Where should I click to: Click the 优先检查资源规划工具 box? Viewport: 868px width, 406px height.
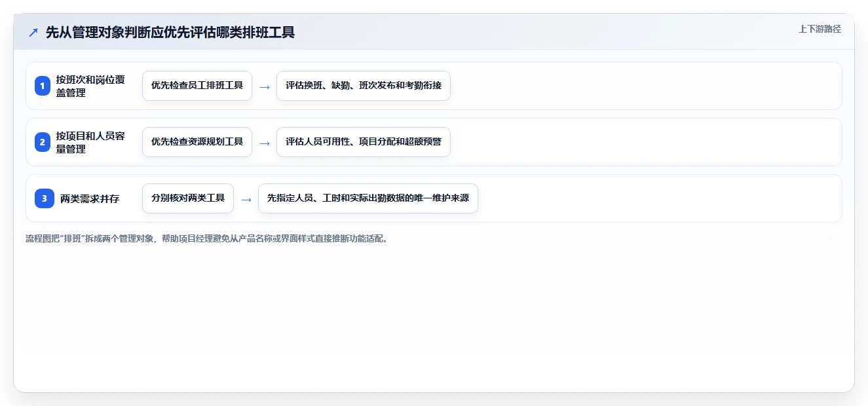[x=197, y=142]
